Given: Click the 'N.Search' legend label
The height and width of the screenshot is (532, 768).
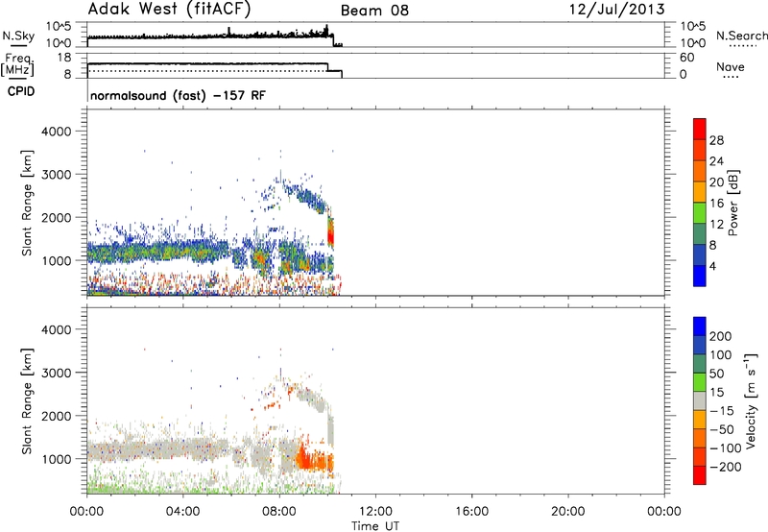Looking at the screenshot, I should [741, 36].
